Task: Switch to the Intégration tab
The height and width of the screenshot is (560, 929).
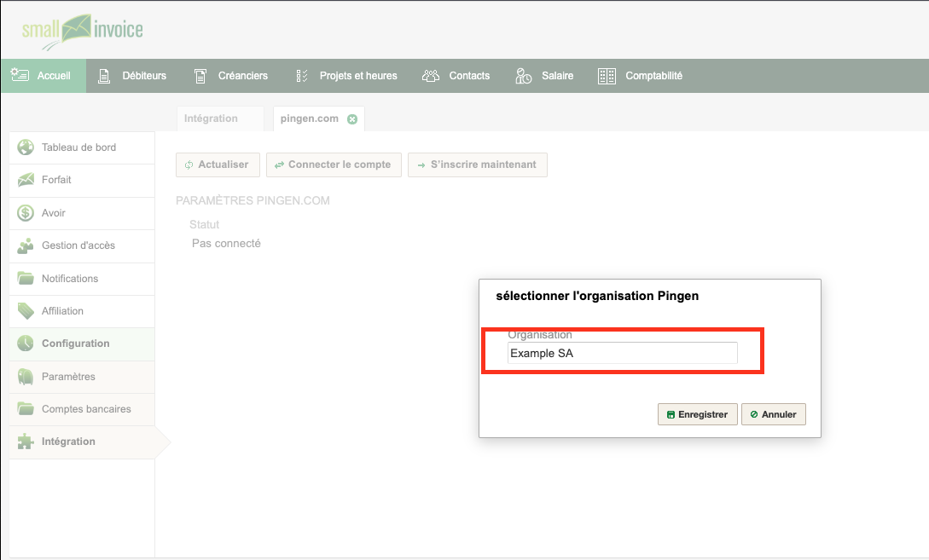Action: pyautogui.click(x=220, y=118)
